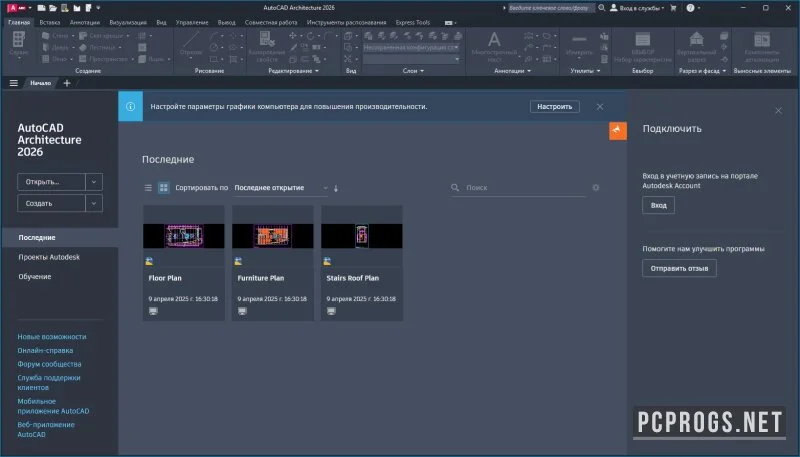Expand the quick access toolbar customization arrow
Viewport: 800px width, 457px height.
[98, 8]
